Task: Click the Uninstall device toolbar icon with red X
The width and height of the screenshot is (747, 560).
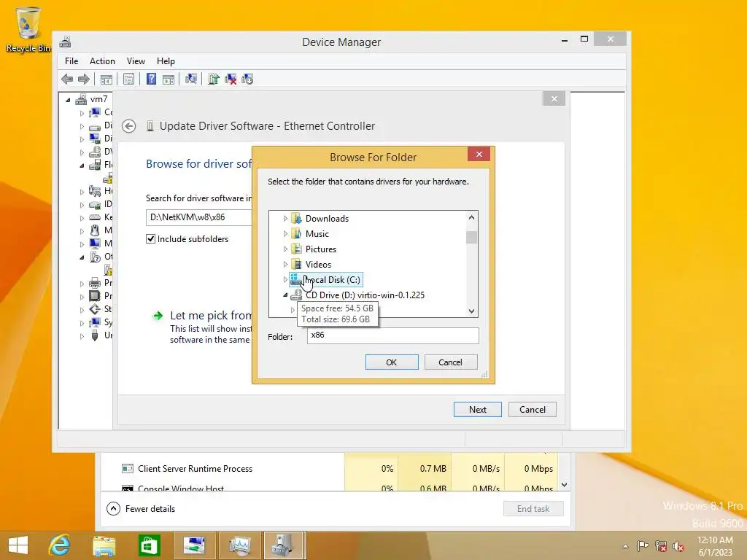Action: click(x=231, y=79)
